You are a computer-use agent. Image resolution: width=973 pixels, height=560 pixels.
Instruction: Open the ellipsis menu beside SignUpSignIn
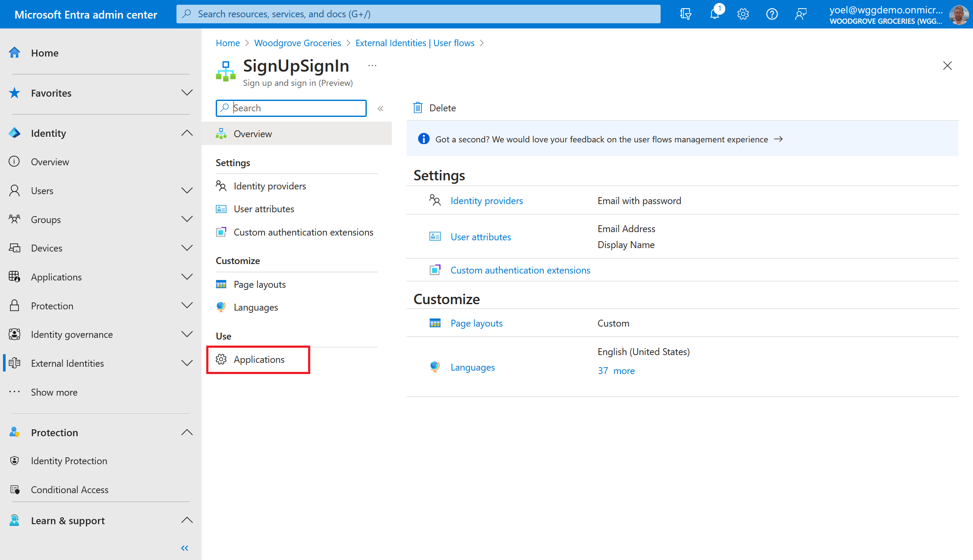(x=372, y=66)
